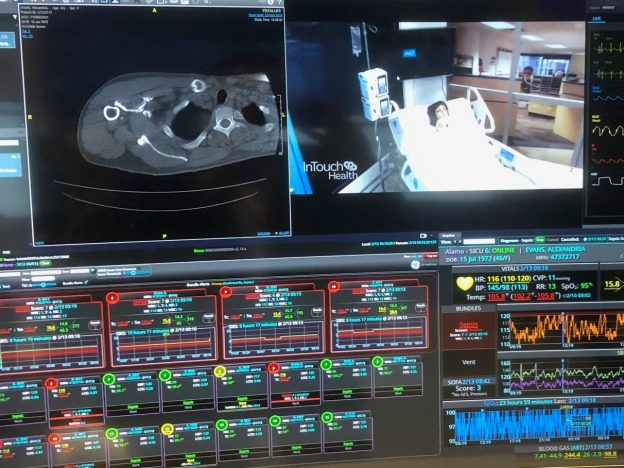Click the InTouch Health video feed
Viewport: 624px width, 468px height.
pos(436,108)
